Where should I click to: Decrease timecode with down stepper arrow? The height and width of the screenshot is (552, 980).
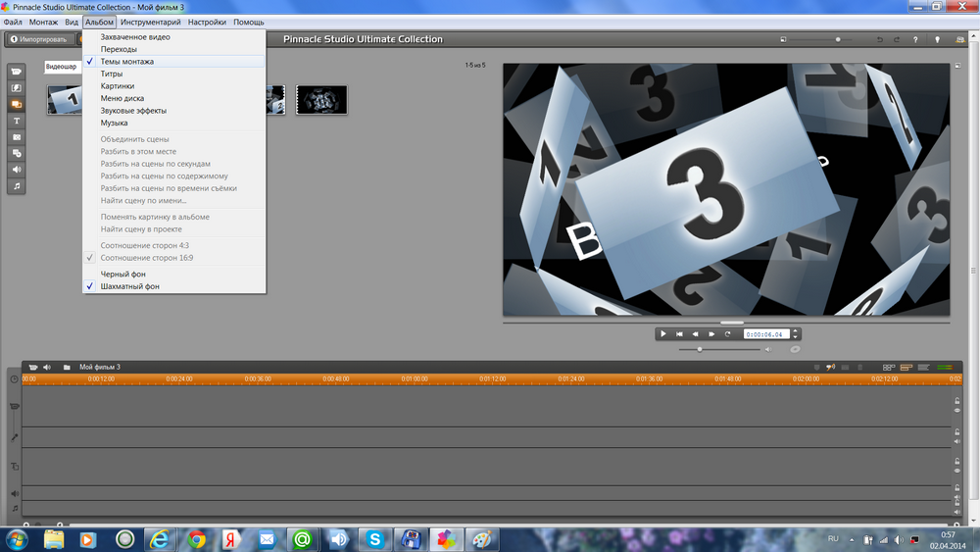click(x=796, y=337)
